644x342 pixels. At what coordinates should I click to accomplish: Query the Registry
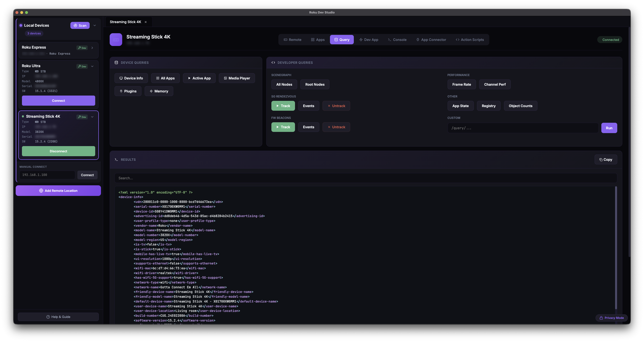489,106
